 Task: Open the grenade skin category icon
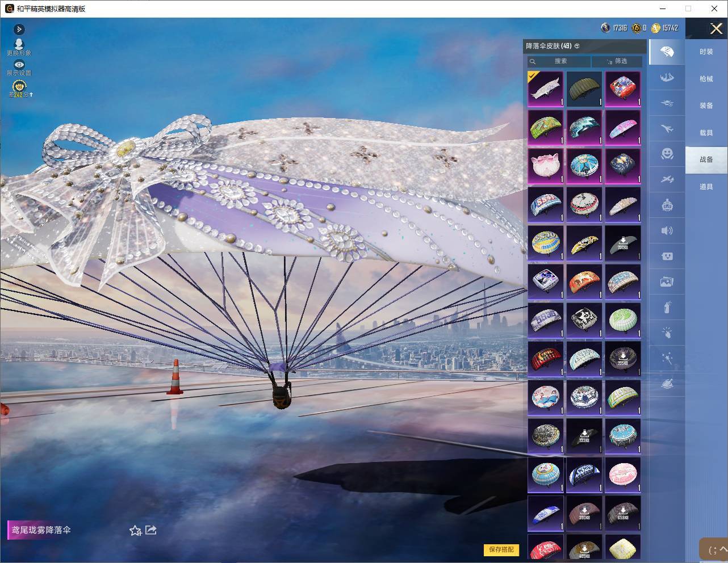(667, 307)
